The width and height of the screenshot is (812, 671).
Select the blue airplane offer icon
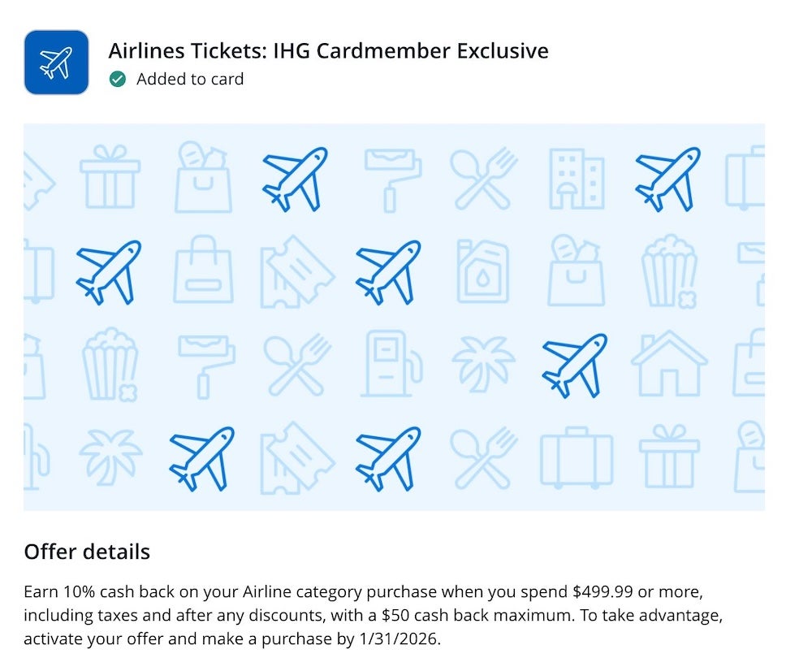tap(54, 61)
